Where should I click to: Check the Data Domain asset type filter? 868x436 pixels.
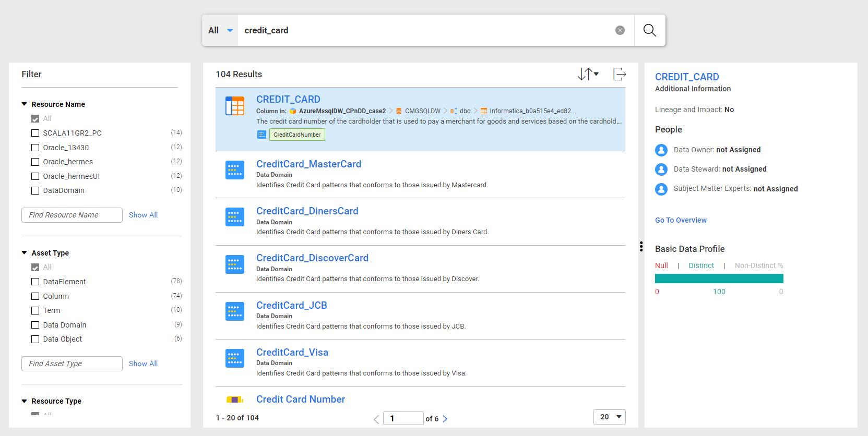pos(35,325)
